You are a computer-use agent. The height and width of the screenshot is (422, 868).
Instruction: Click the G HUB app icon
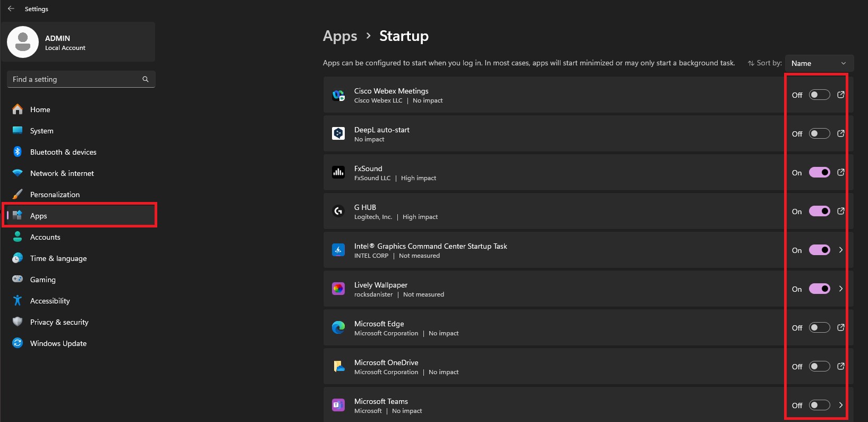338,211
